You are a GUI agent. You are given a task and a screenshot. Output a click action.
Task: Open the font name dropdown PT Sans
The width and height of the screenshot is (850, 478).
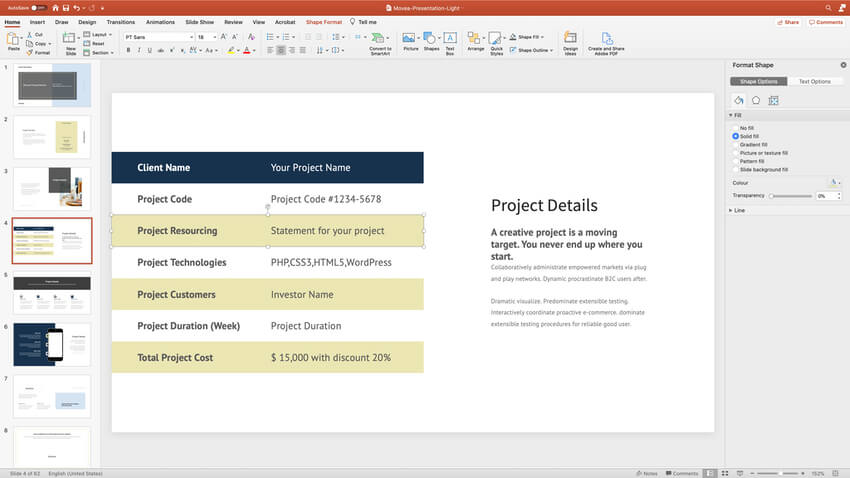158,37
